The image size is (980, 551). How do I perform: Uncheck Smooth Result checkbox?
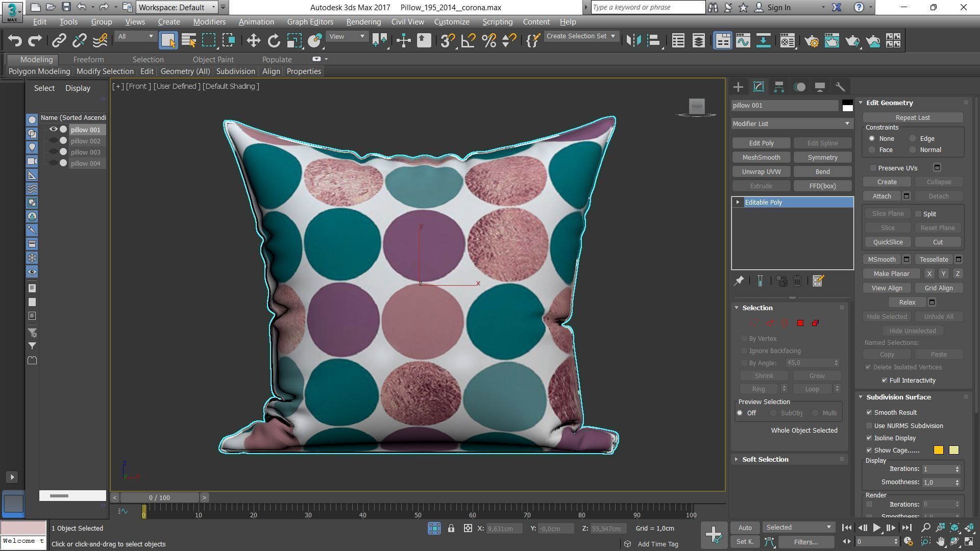869,413
